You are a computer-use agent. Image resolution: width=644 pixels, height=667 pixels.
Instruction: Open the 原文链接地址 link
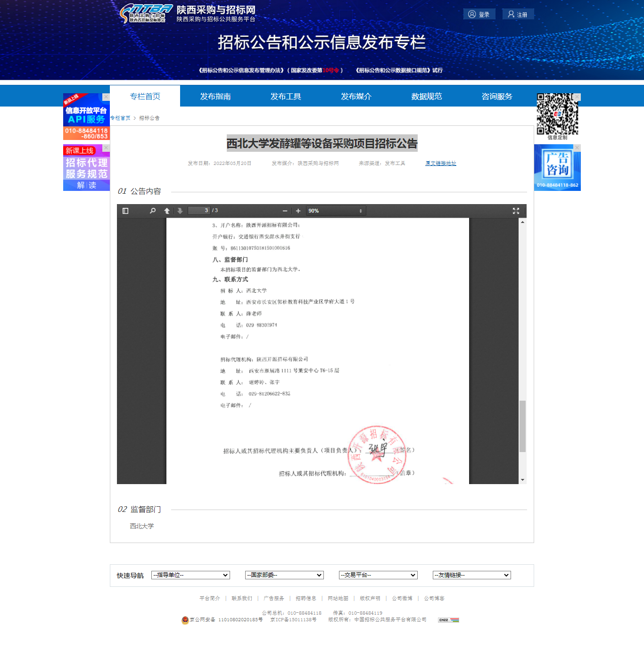tap(440, 163)
